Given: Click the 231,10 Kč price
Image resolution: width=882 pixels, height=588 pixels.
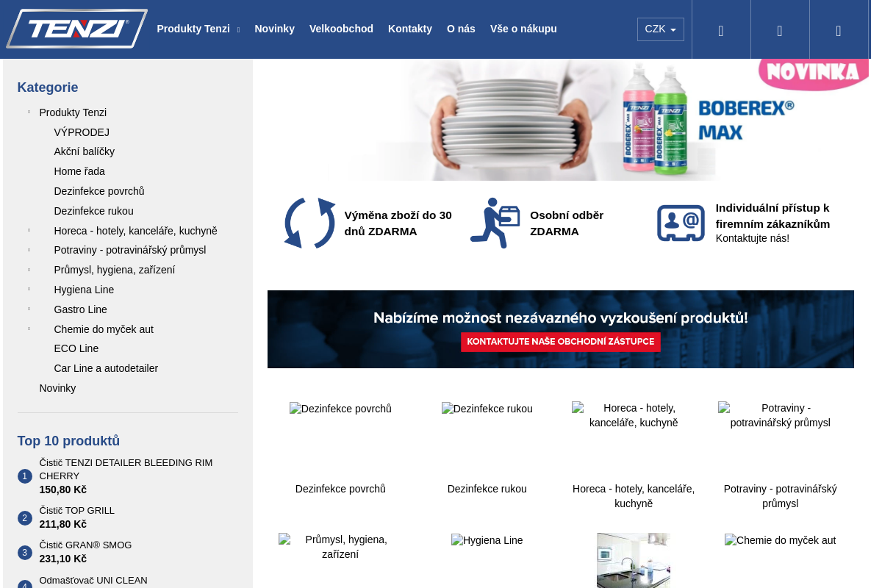Looking at the screenshot, I should pyautogui.click(x=63, y=559).
